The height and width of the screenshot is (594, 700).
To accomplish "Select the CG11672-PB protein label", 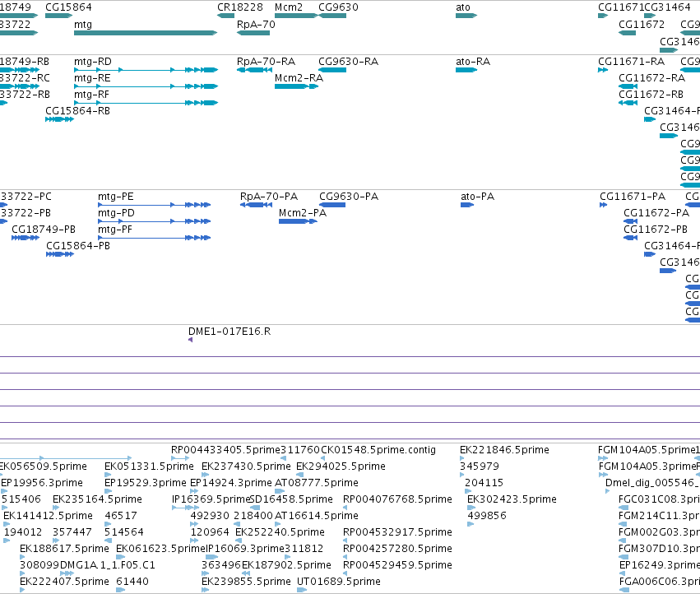I will coord(656,230).
